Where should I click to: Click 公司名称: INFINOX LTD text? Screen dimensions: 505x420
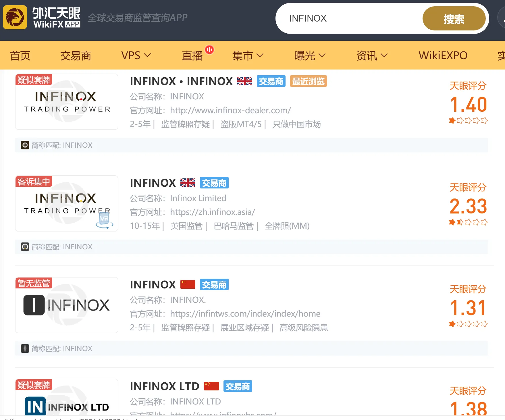[x=175, y=402]
